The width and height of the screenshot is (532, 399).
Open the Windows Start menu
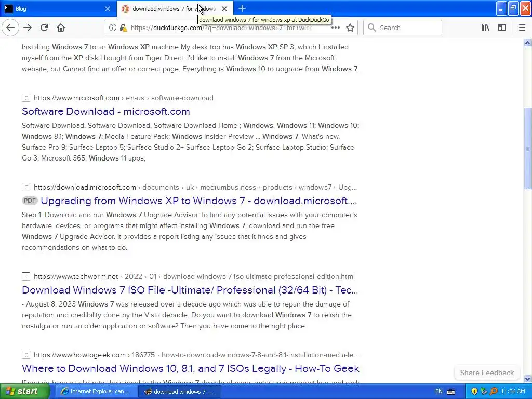click(x=24, y=392)
